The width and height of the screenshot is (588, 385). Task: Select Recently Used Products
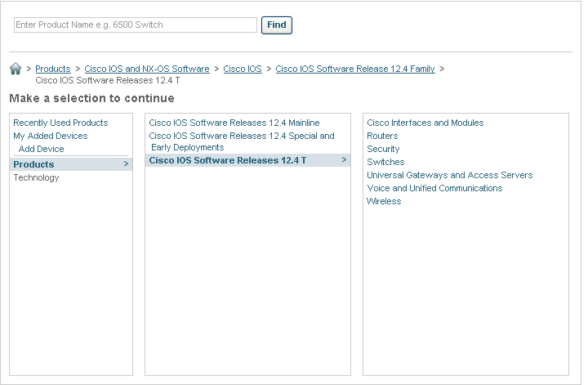click(x=60, y=123)
